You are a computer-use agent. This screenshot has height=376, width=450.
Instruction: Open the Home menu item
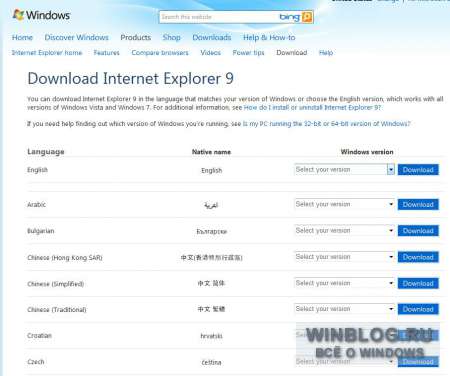22,37
